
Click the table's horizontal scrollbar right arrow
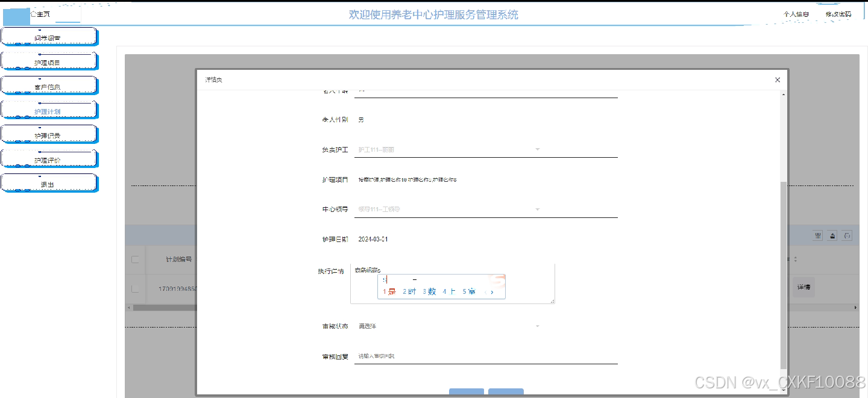tap(855, 308)
